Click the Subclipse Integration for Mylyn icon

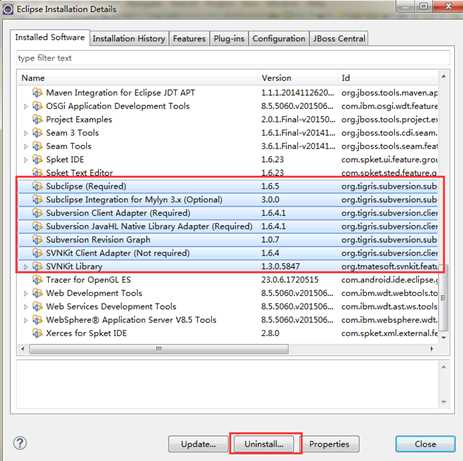click(37, 200)
